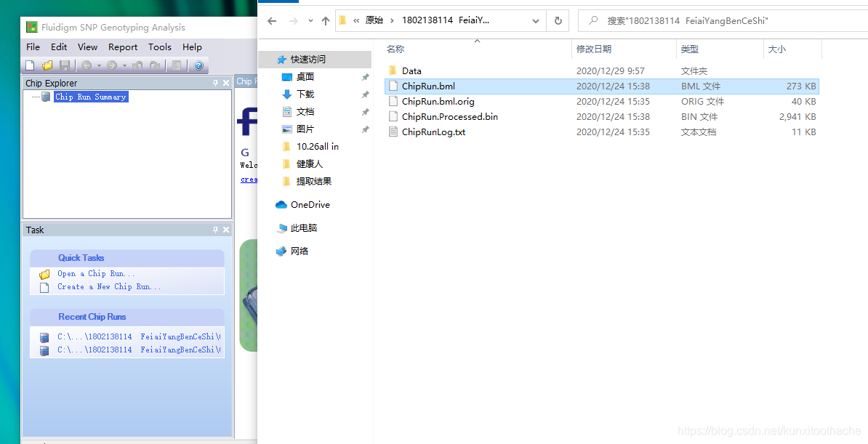Open the Tools menu
The height and width of the screenshot is (444, 868).
click(160, 47)
